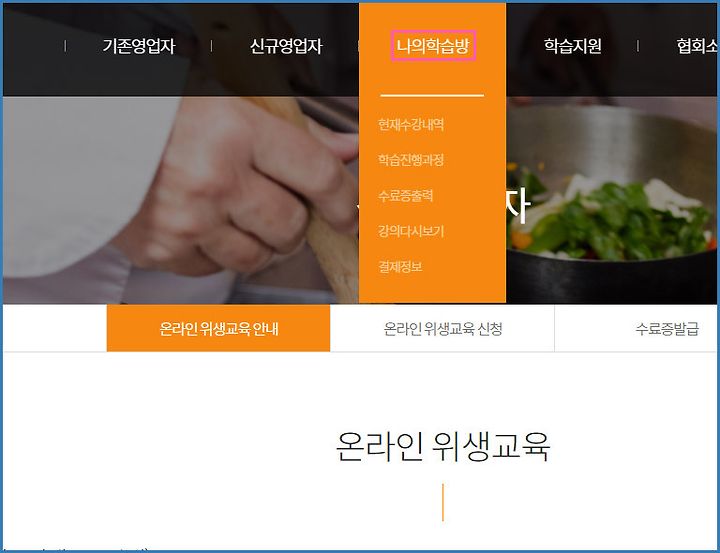Viewport: 720px width, 553px height.
Task: Click the orange vertical line below the heading
Action: pyautogui.click(x=443, y=502)
